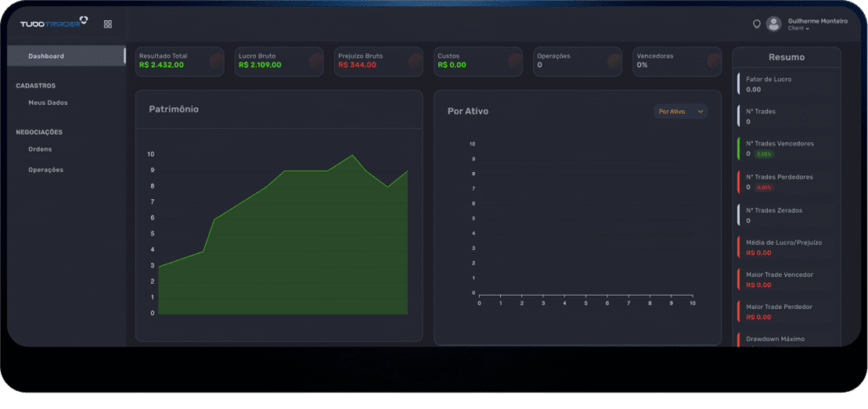
Task: Open the user avatar profile picture
Action: click(x=773, y=24)
